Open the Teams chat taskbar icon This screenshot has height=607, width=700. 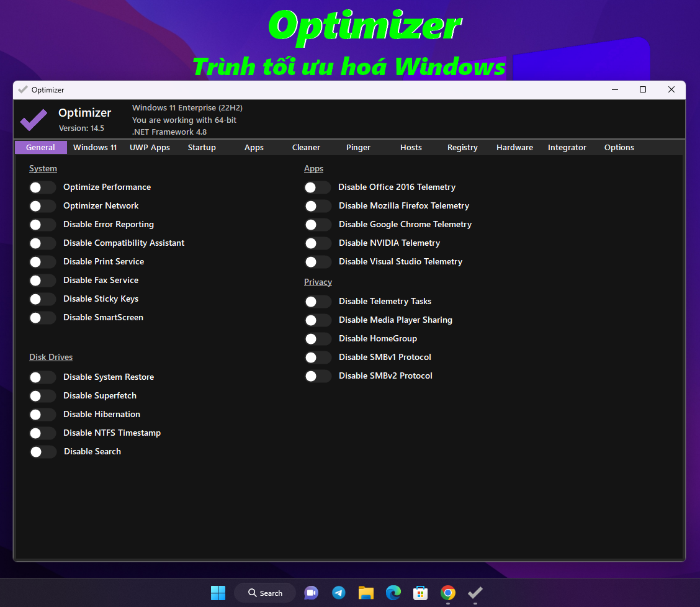coord(311,593)
